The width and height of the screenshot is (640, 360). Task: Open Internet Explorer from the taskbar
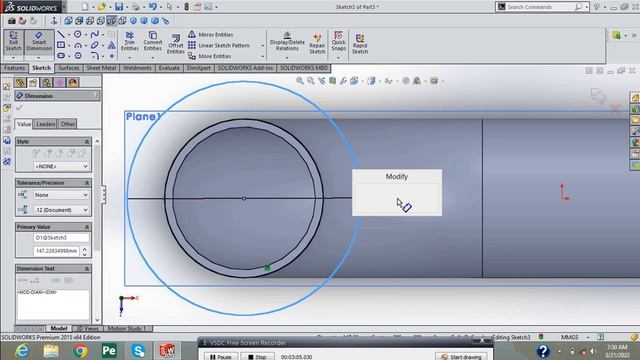tap(22, 351)
